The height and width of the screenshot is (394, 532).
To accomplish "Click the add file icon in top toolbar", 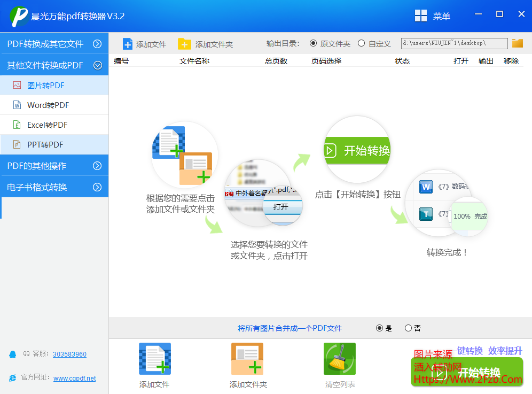I will [x=128, y=44].
